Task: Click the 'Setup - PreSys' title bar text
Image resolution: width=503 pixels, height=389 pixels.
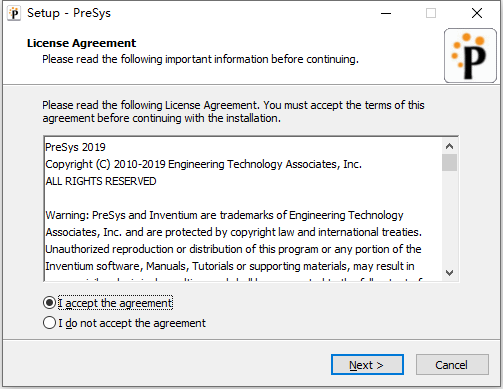Action: click(x=69, y=13)
